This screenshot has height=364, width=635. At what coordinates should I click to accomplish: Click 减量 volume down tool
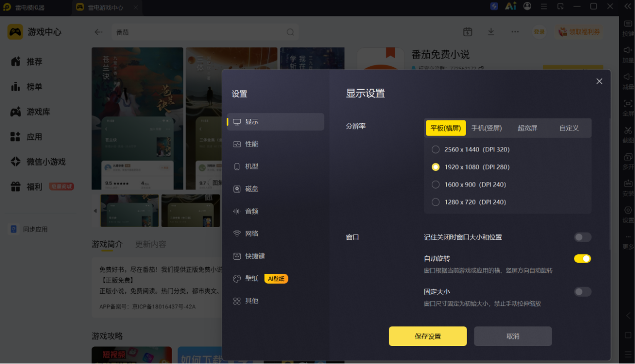click(628, 81)
